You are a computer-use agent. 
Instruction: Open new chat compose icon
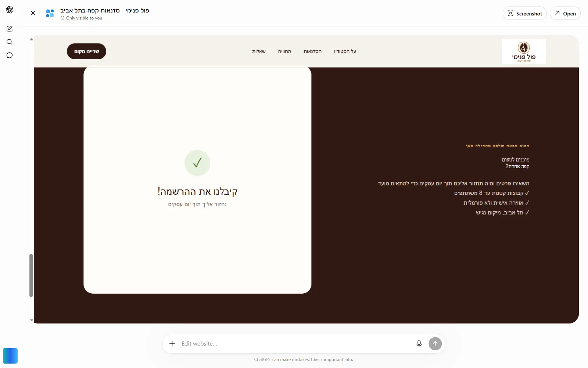(10, 29)
